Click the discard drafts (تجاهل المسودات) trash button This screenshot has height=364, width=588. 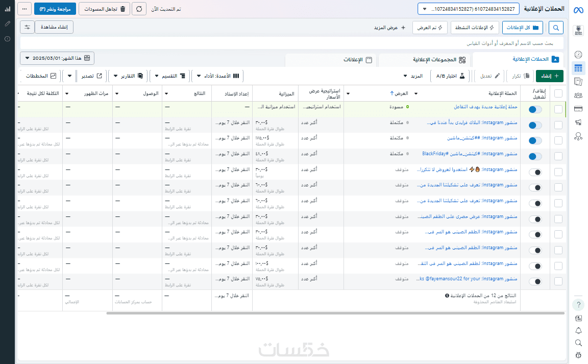point(105,9)
